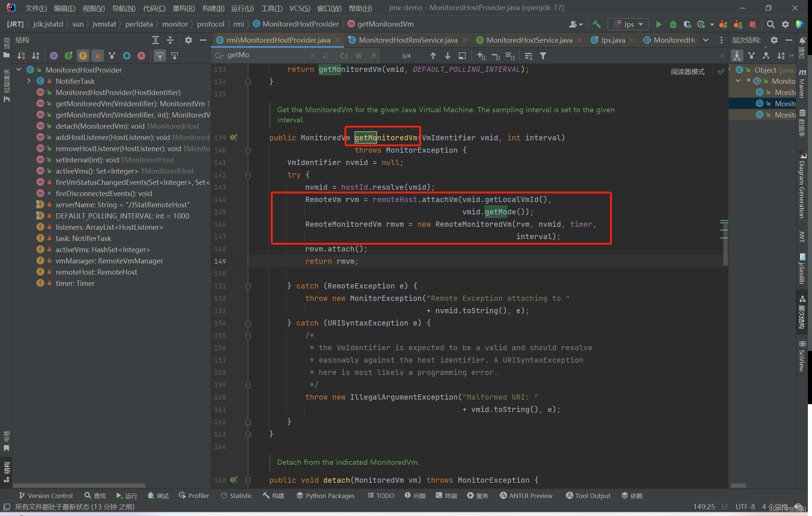Click the search results filter funnel icon
Viewport: 812px width, 516px height.
(543, 56)
